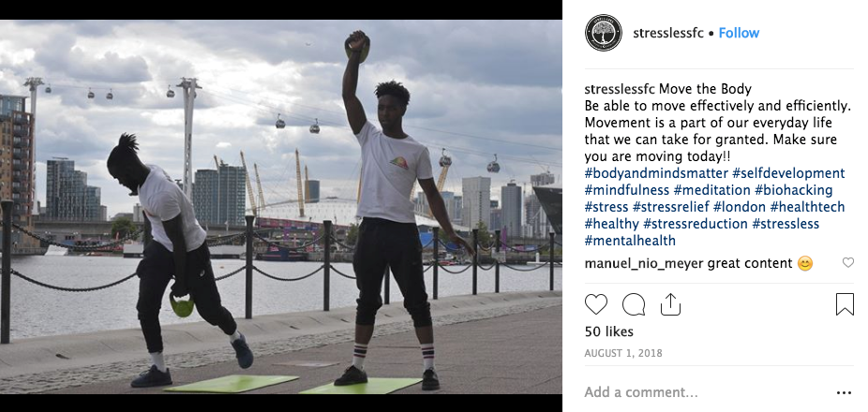
Task: Open the stresslessfc profile picture avatar
Action: [604, 33]
